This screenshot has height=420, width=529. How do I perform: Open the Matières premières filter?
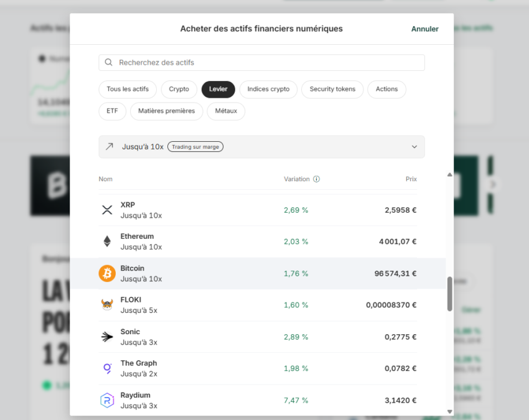166,111
